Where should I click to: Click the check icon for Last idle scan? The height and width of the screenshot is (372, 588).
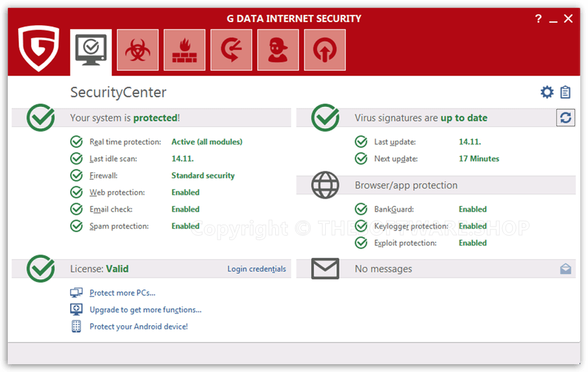pyautogui.click(x=77, y=158)
